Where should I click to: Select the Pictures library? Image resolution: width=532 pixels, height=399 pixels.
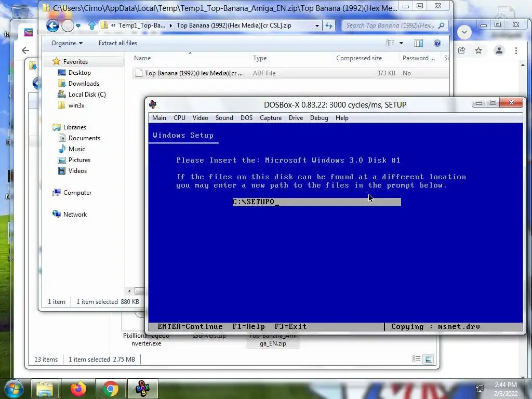pos(79,160)
